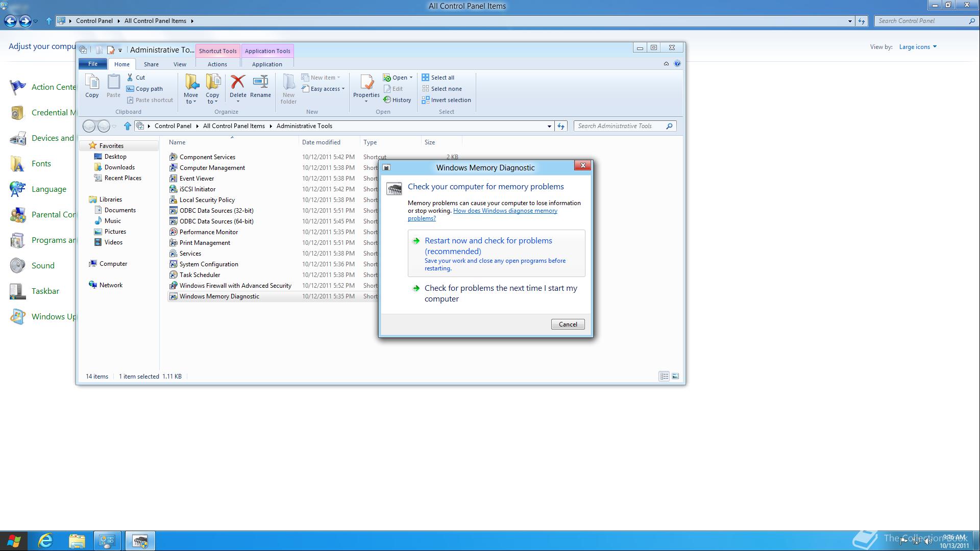This screenshot has height=551, width=980.
Task: Open the Quick Access Toolbar customize dropdown
Action: click(120, 50)
